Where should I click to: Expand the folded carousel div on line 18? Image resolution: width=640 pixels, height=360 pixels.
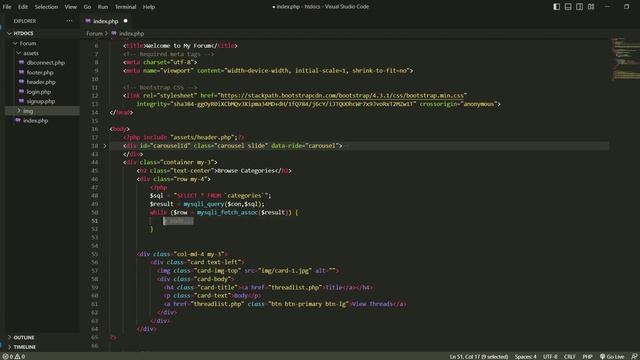(x=105, y=146)
